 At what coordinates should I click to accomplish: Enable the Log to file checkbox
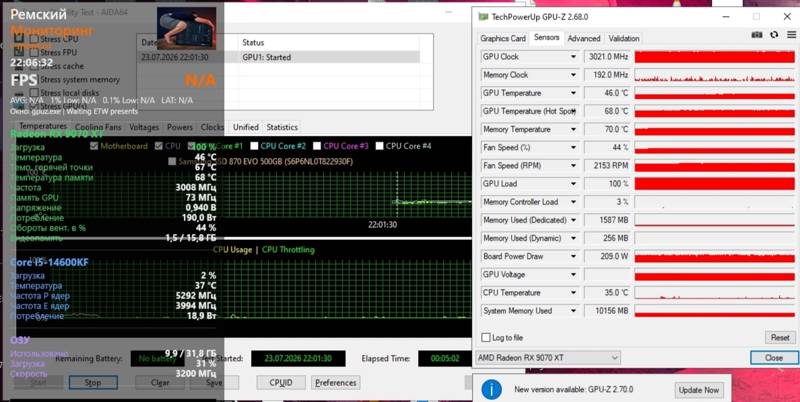point(486,338)
